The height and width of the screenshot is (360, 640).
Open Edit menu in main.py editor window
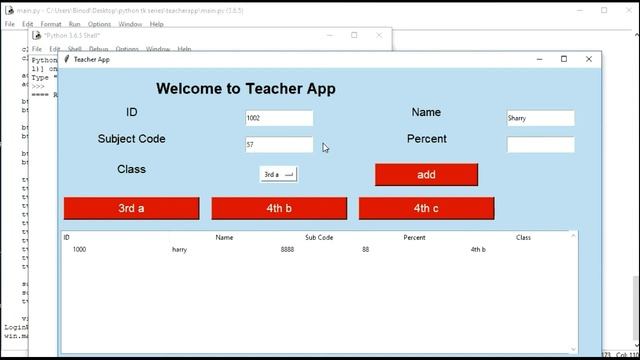(x=27, y=24)
